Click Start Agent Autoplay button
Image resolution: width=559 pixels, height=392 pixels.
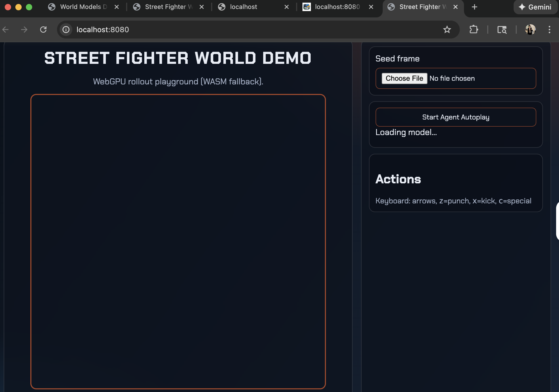[x=456, y=117]
